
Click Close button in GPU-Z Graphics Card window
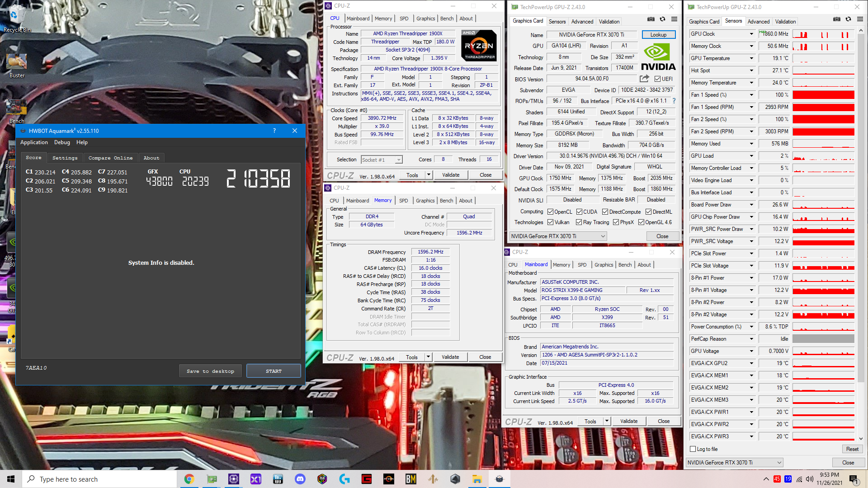tap(662, 236)
